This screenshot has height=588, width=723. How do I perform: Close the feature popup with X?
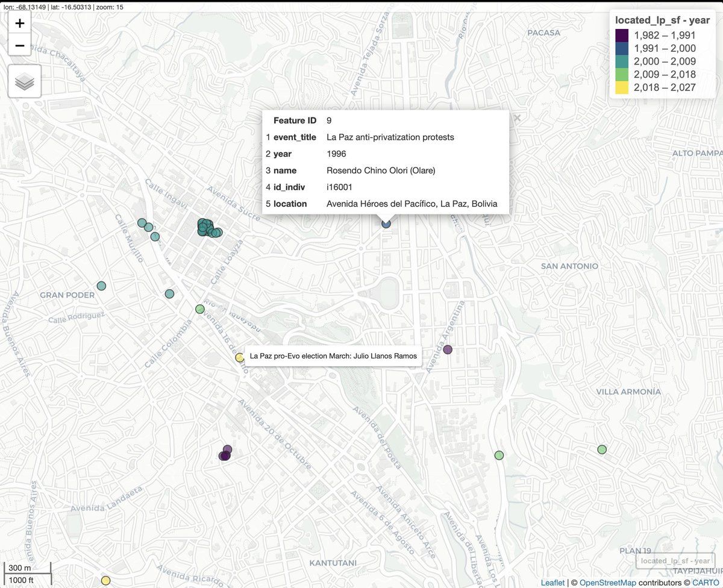[x=516, y=119]
